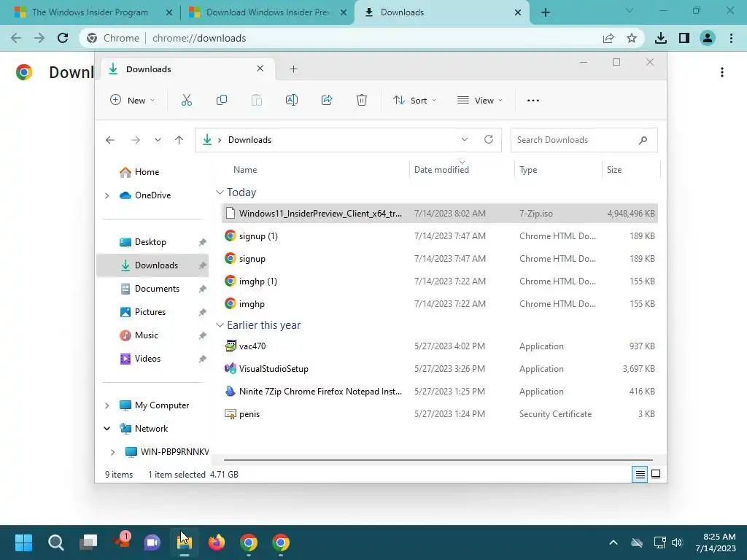The width and height of the screenshot is (747, 560).
Task: Open the Windows Start menu
Action: click(23, 542)
